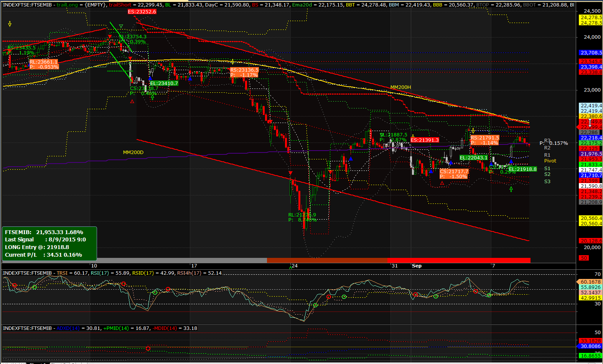Click the orange 60.1678 TRSI value tag
The image size is (603, 364).
tap(590, 282)
